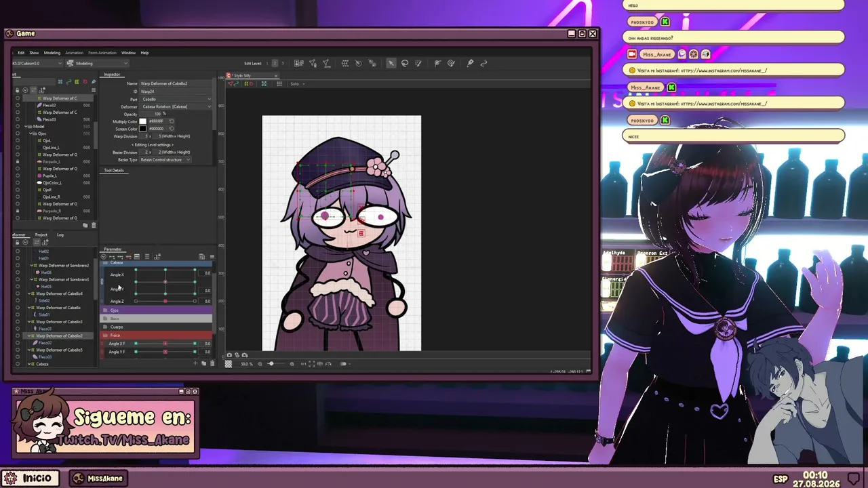868x488 pixels.
Task: Reset Multiply Color to default
Action: (x=172, y=121)
